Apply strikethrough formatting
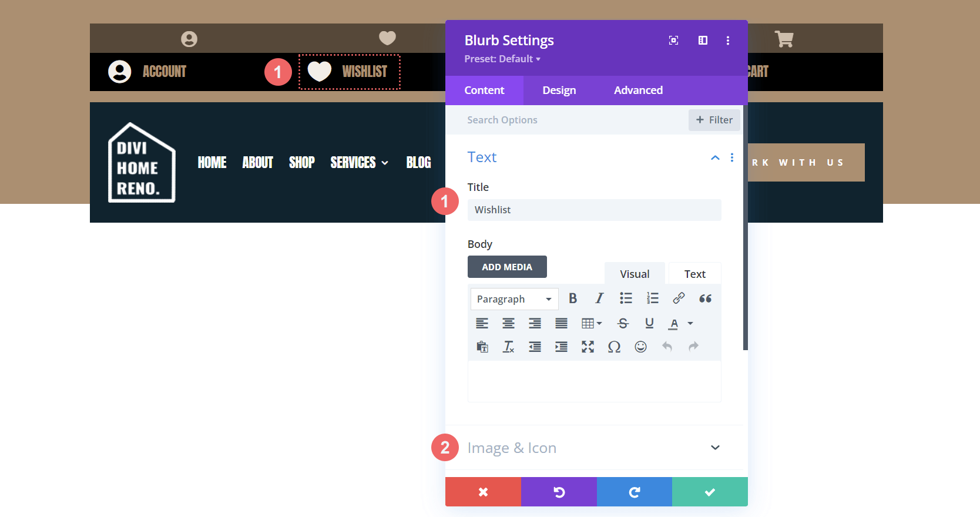 coord(623,323)
